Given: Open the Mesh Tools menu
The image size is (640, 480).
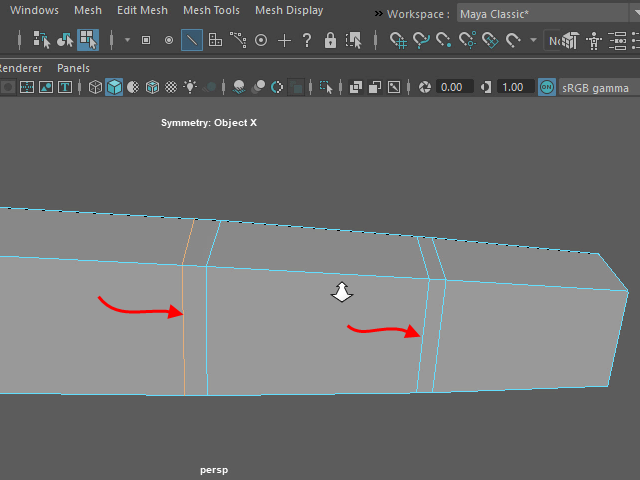Looking at the screenshot, I should 211,10.
